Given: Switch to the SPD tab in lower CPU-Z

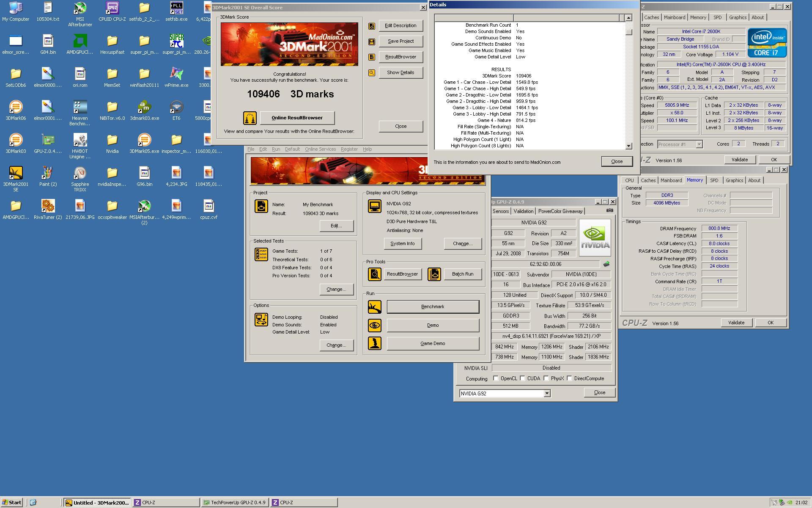Looking at the screenshot, I should [x=714, y=180].
